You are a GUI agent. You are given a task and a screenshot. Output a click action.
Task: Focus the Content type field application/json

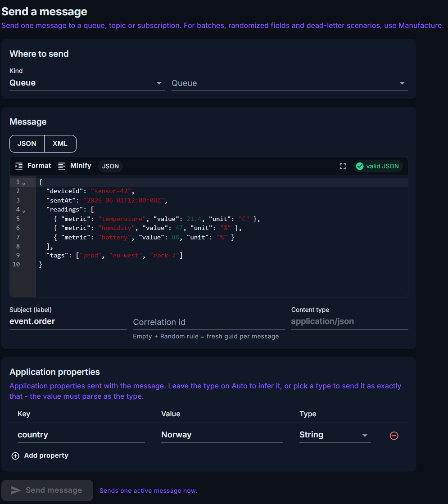click(349, 321)
